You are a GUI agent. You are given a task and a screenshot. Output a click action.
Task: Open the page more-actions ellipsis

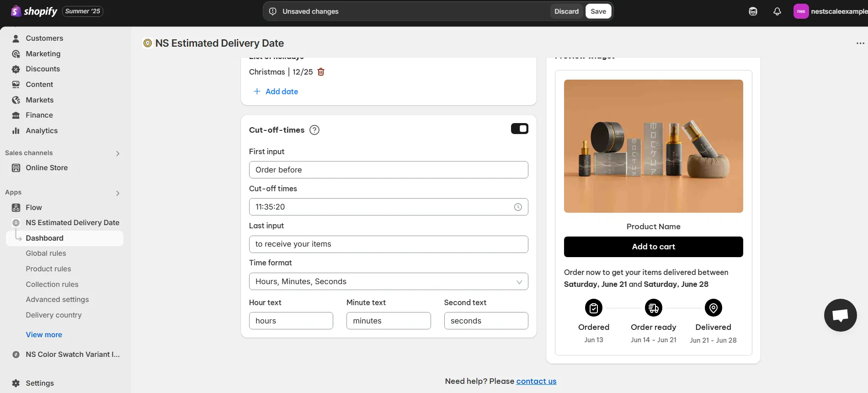(860, 43)
